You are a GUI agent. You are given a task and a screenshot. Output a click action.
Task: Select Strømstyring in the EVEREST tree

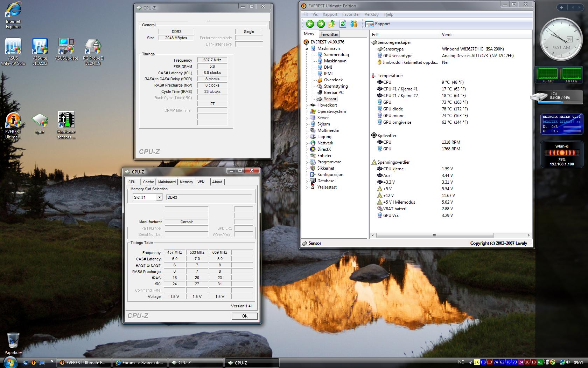332,86
